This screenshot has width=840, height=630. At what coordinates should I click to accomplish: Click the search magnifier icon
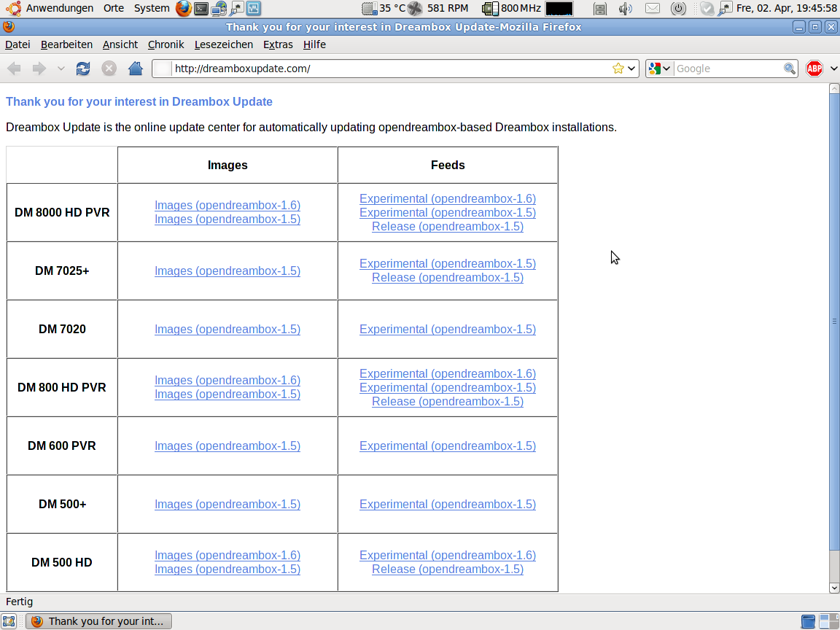coord(790,69)
